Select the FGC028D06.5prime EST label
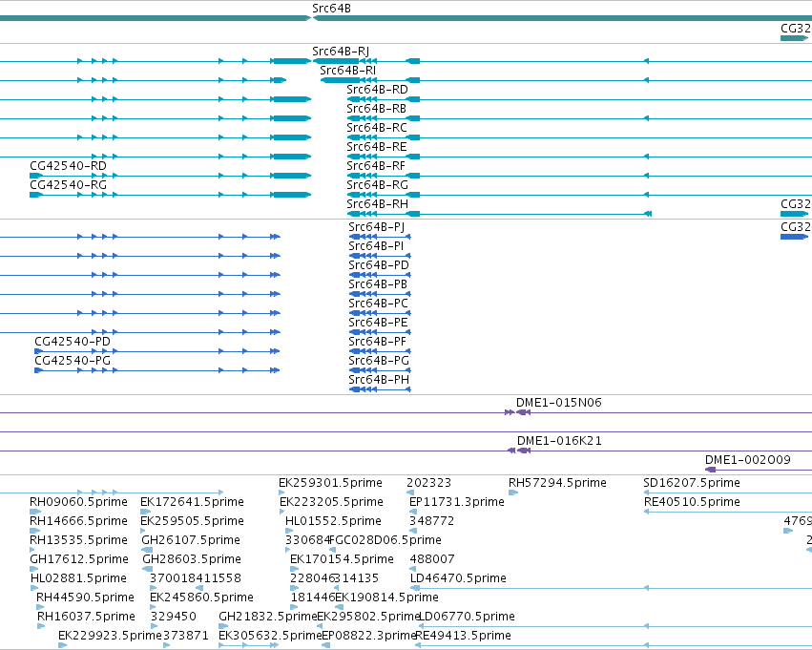 385,541
